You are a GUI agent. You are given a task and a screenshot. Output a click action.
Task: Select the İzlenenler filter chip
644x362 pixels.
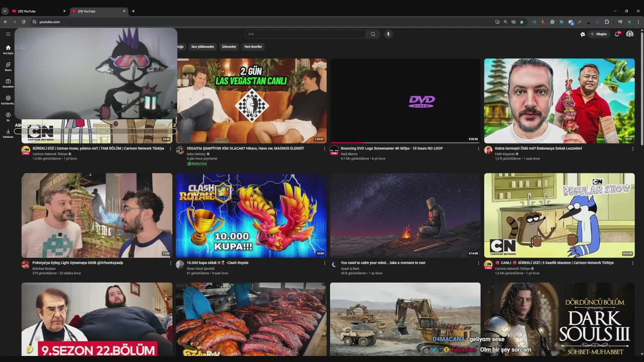pos(229,47)
